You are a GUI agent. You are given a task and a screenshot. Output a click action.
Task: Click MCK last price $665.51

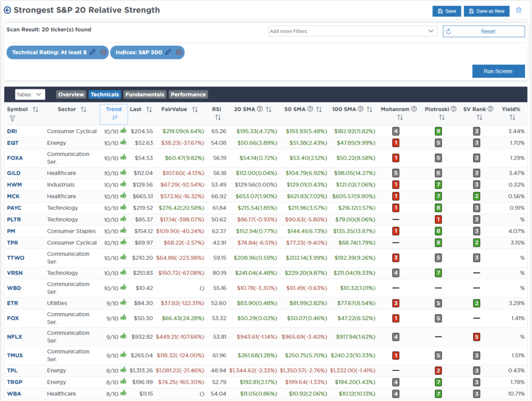click(x=143, y=196)
